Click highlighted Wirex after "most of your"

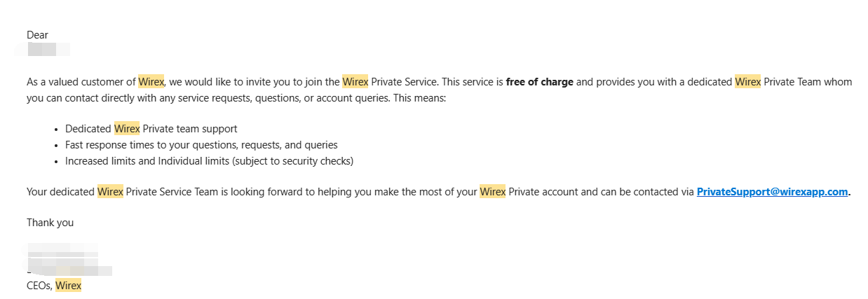(492, 192)
